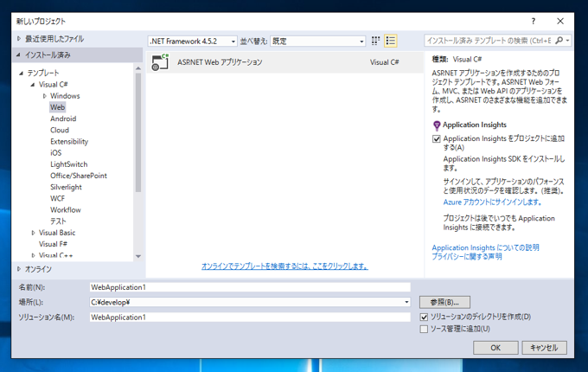
Task: Expand the online section
Action: [19, 269]
